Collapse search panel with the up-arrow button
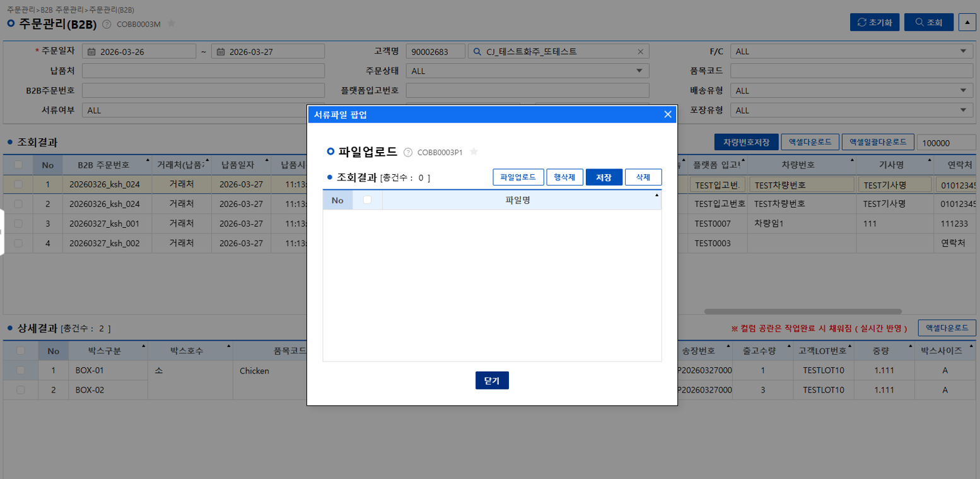 [967, 22]
